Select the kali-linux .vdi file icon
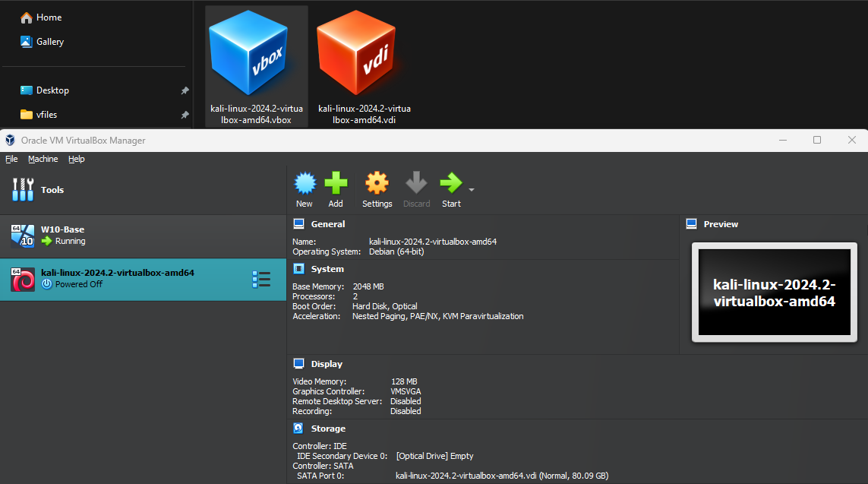This screenshot has width=868, height=484. [x=356, y=54]
